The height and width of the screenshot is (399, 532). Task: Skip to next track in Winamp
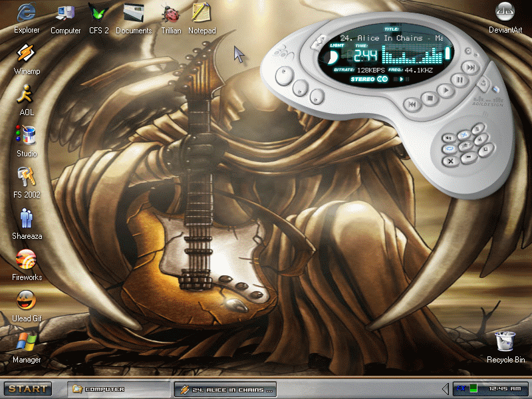[x=471, y=68]
